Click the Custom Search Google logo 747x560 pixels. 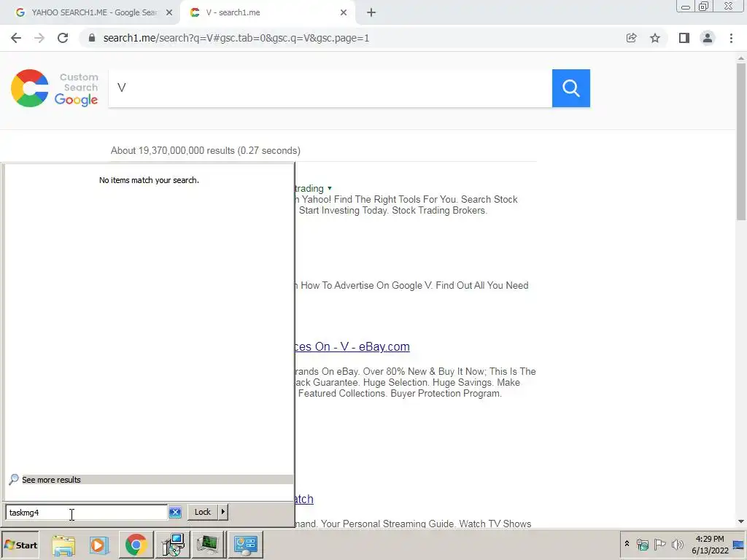pos(55,88)
